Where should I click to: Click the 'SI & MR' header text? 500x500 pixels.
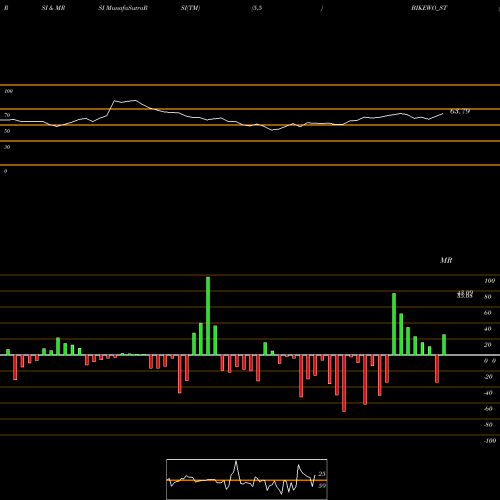(53, 8)
